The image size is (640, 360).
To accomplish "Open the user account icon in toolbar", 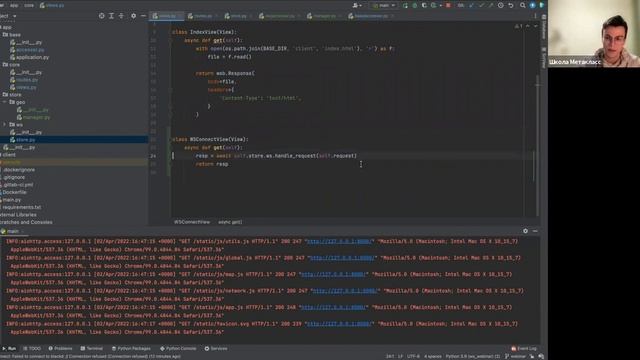I will 355,5.
